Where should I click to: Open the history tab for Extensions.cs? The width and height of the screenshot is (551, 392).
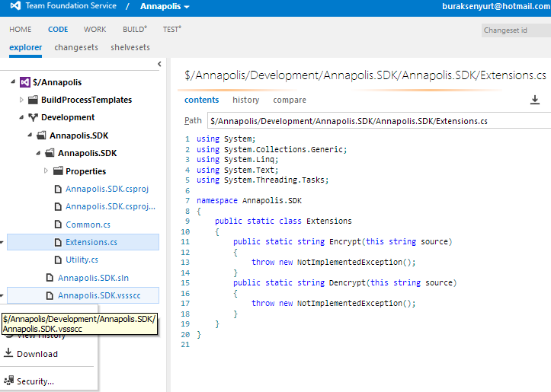point(245,100)
